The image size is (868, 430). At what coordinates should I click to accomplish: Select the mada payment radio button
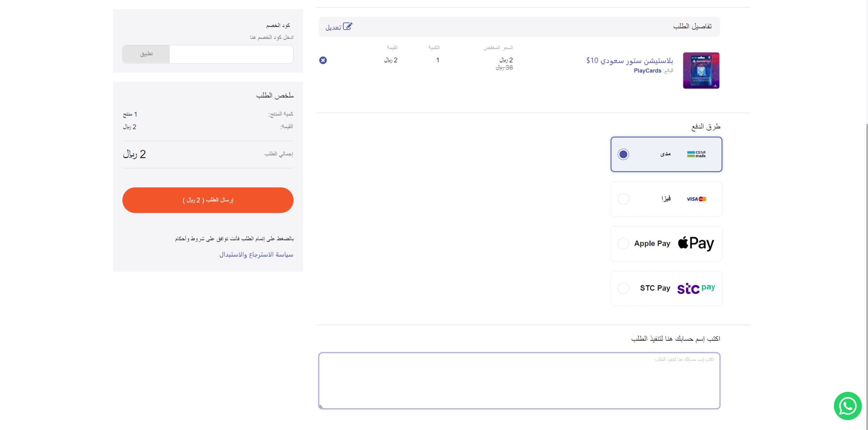(623, 154)
